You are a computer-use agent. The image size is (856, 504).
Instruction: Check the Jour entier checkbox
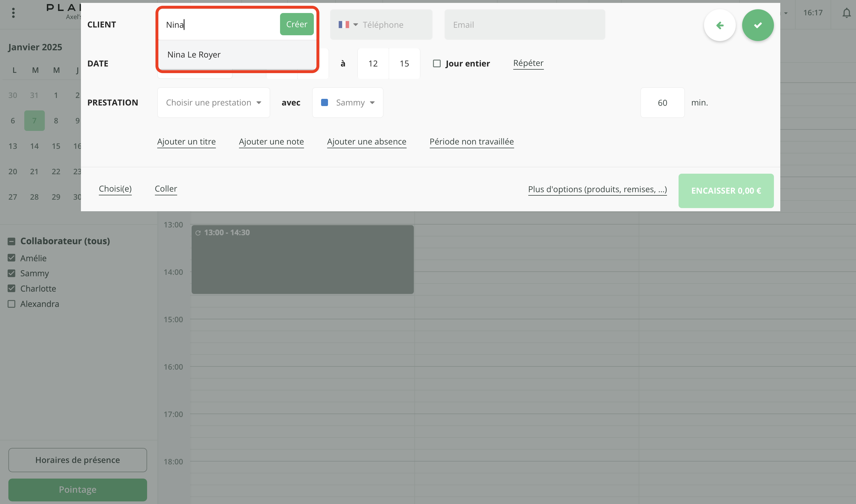pyautogui.click(x=437, y=64)
